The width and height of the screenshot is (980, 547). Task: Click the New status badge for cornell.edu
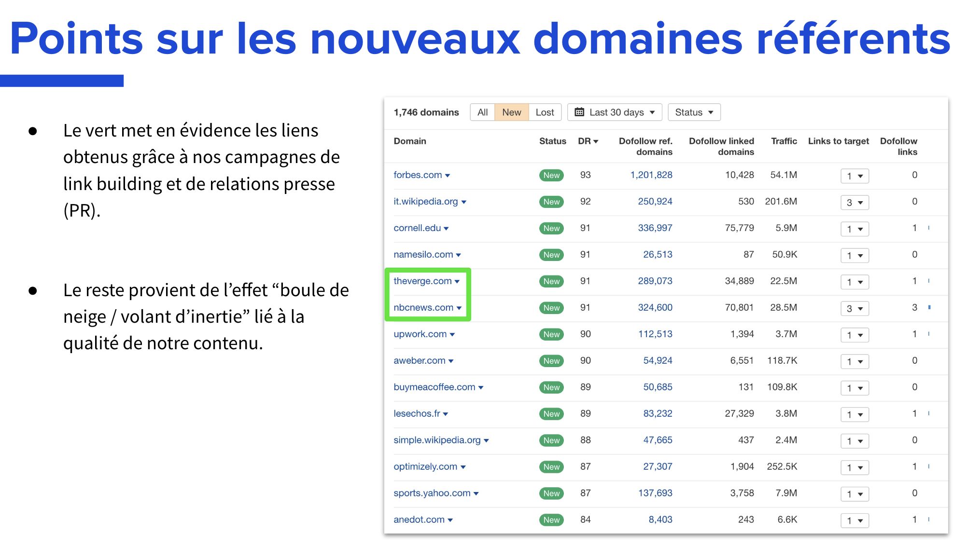click(x=551, y=228)
